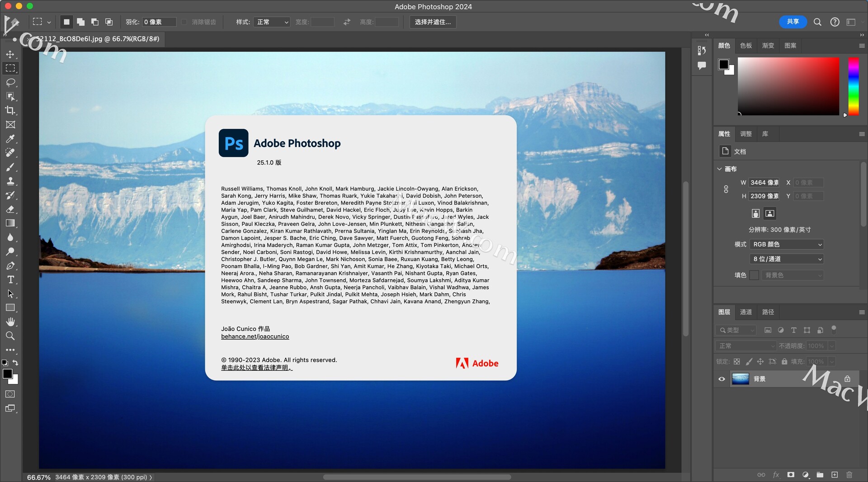Activate the Zoom tool
This screenshot has height=482, width=868.
tap(10, 336)
